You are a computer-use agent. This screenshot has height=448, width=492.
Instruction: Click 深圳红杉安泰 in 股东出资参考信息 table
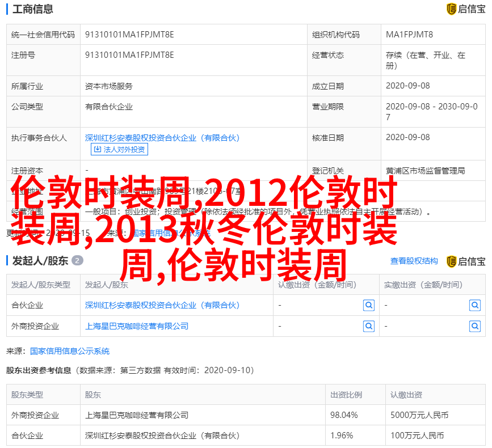tap(162, 436)
